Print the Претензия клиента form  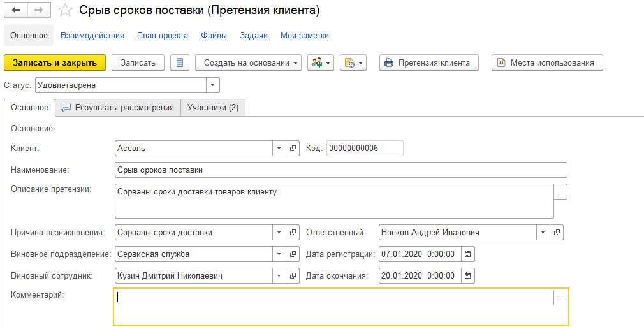click(428, 62)
